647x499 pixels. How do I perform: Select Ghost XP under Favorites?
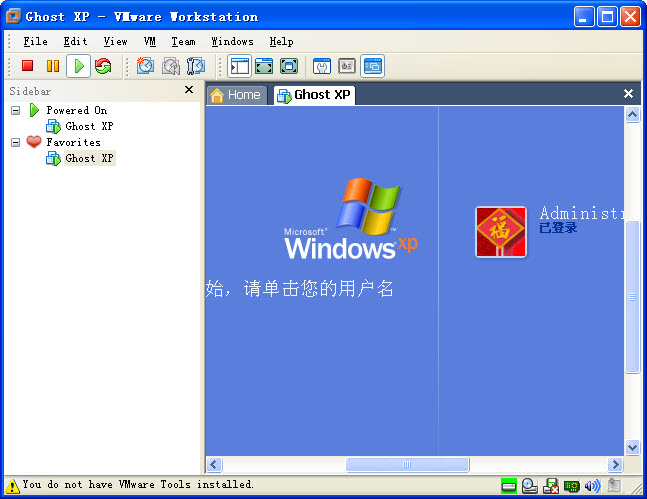[89, 158]
